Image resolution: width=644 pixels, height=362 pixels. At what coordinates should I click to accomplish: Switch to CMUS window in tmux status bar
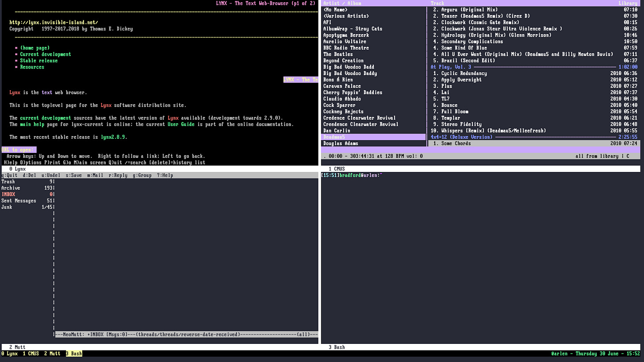coord(31,354)
